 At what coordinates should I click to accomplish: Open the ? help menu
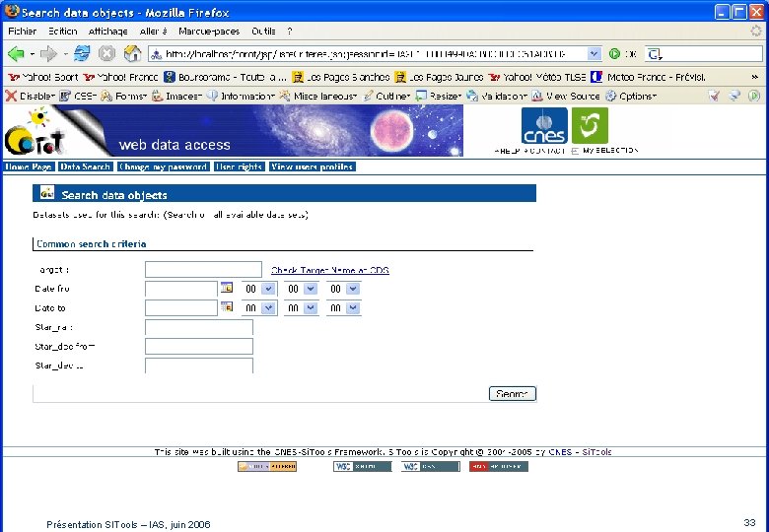(x=290, y=32)
